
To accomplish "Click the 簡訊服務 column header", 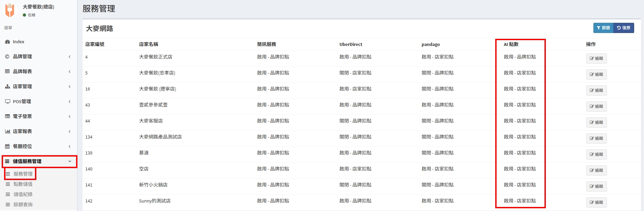I will coord(267,44).
